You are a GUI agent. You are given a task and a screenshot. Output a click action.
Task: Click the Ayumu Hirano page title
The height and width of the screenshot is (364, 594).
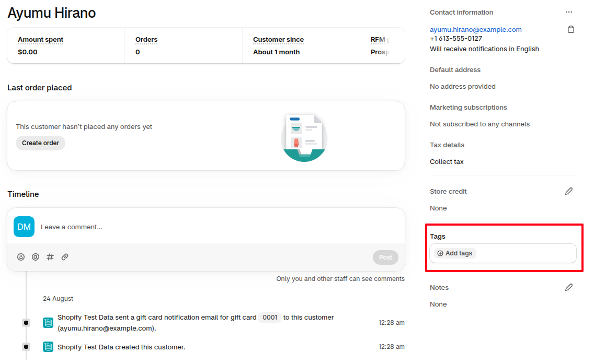52,13
